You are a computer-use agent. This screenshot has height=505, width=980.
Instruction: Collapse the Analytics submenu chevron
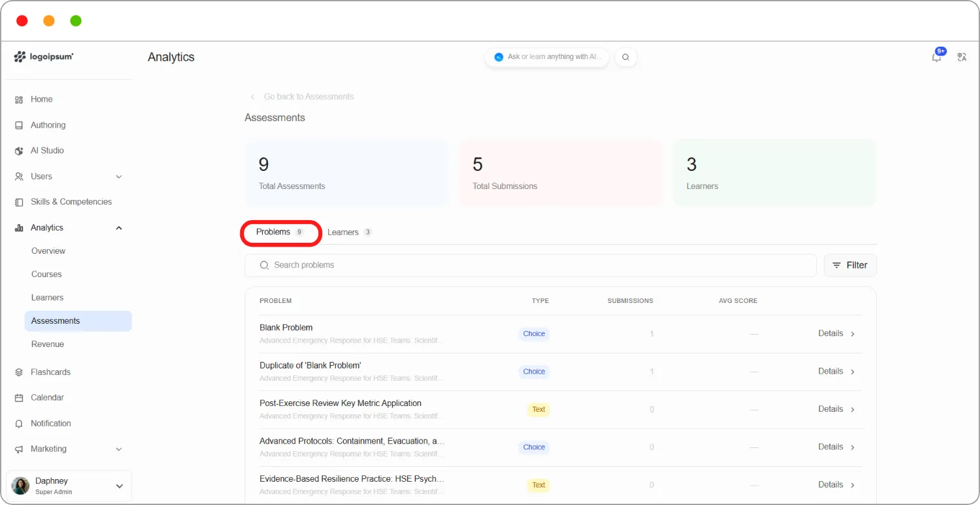click(x=119, y=228)
